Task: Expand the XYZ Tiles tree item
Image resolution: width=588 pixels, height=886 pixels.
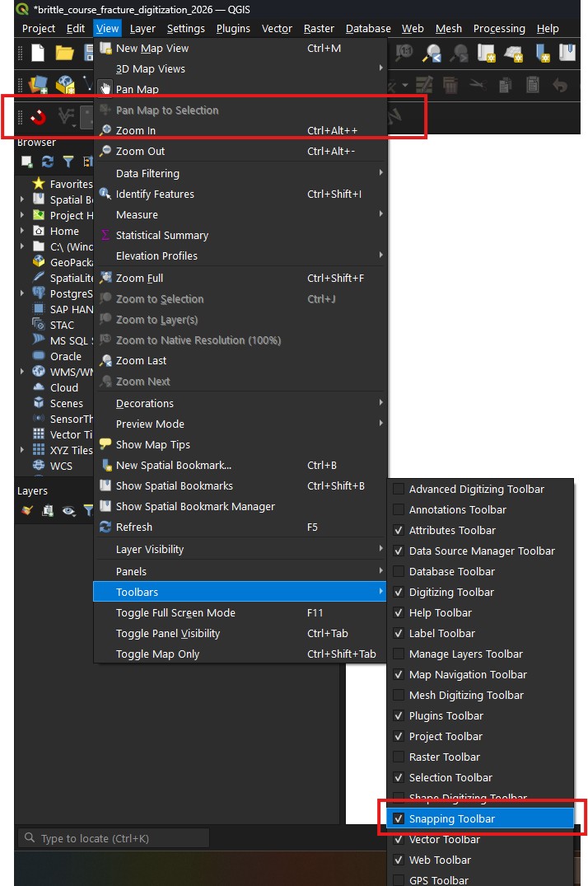Action: click(21, 450)
